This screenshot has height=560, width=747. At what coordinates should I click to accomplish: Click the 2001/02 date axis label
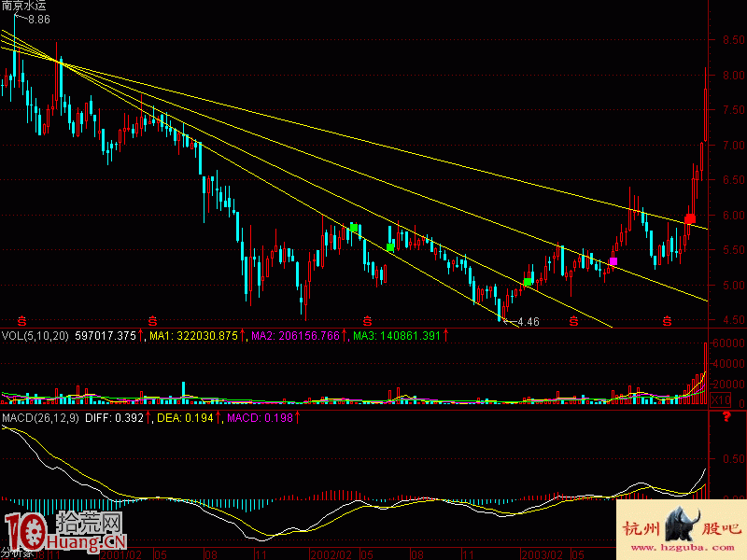121,554
